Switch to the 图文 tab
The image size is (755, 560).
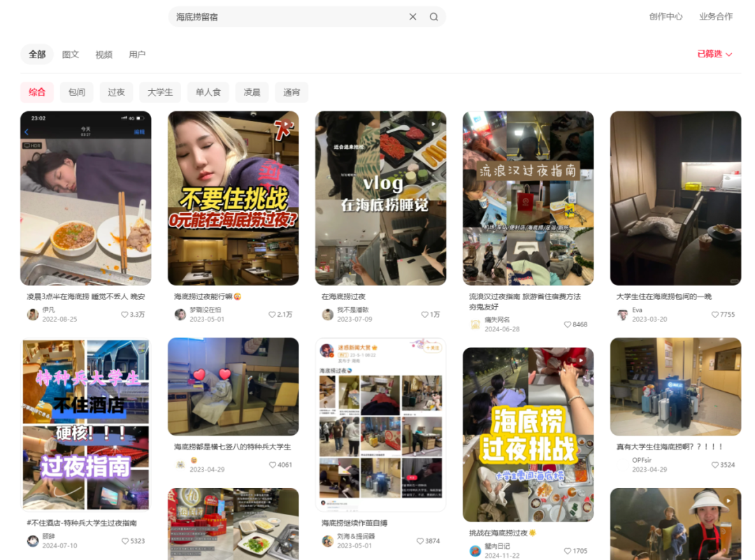(71, 55)
